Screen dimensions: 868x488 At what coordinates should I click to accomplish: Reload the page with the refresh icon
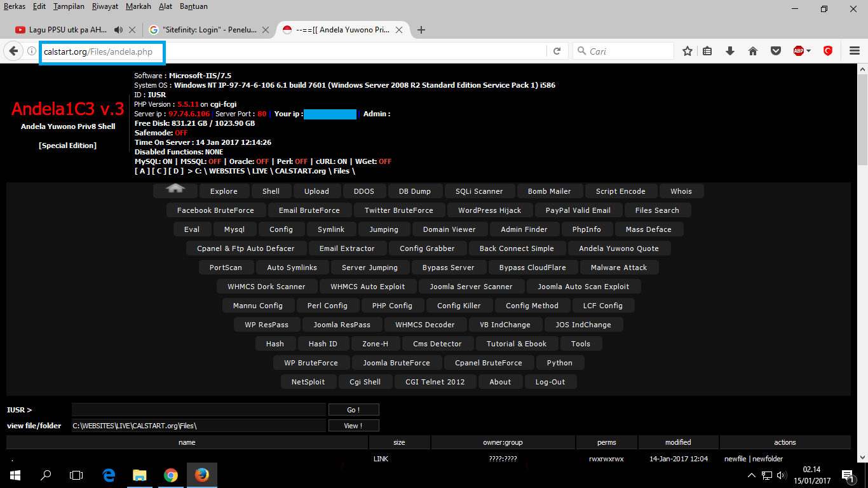click(557, 50)
